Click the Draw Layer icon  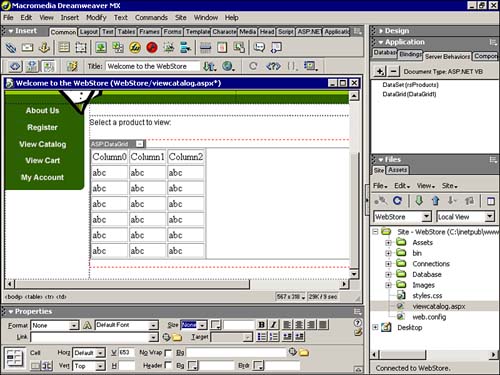[x=81, y=48]
